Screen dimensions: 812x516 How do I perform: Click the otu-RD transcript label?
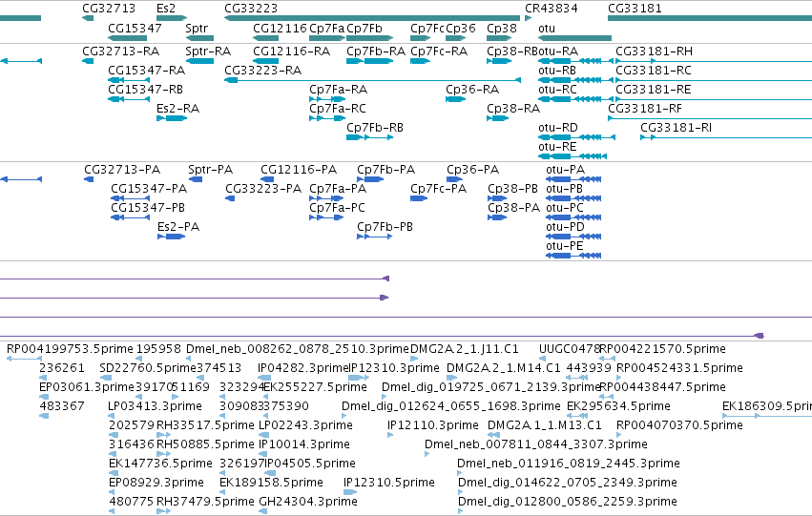(x=558, y=128)
